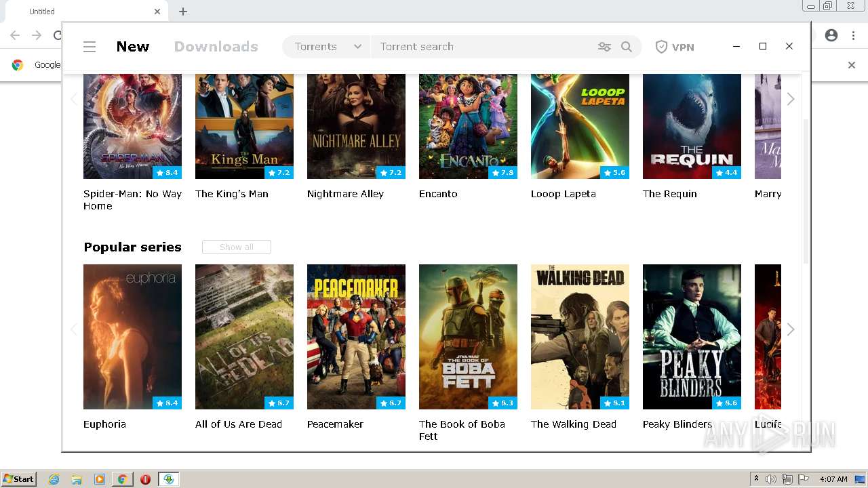This screenshot has width=868, height=488.
Task: Open All of Us Are Dead poster
Action: 244,337
